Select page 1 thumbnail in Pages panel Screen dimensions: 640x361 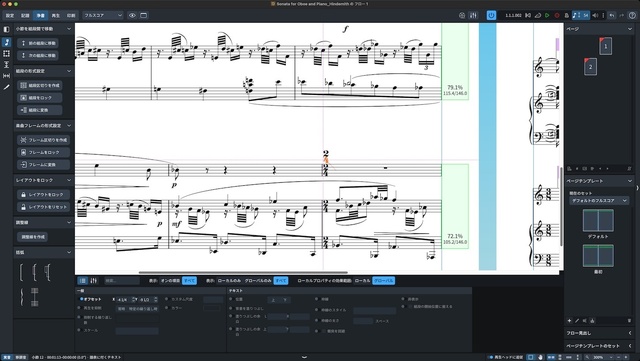606,46
